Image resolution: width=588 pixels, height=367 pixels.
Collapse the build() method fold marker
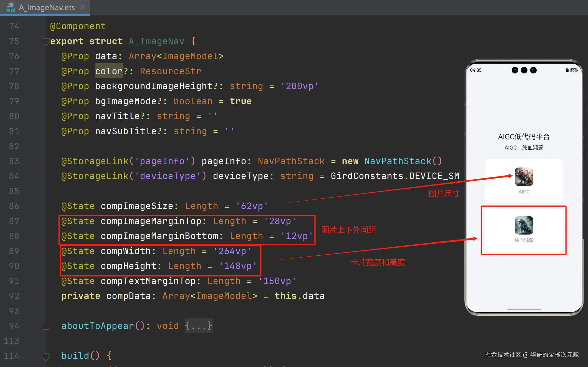pyautogui.click(x=46, y=356)
